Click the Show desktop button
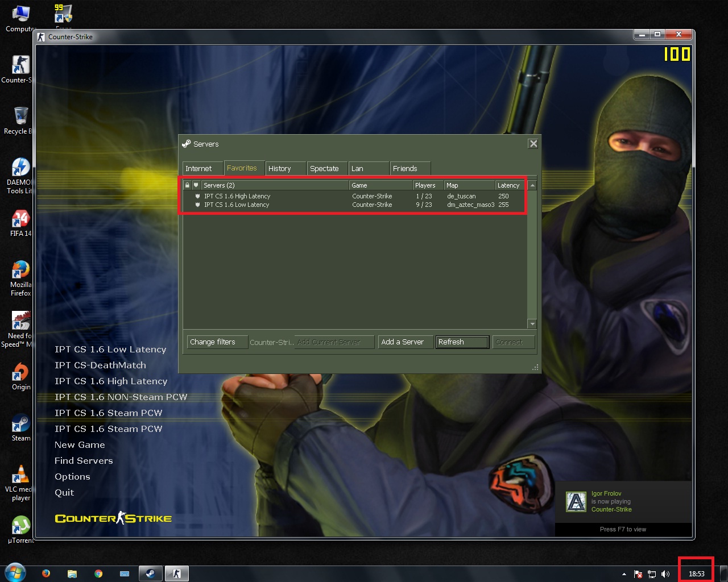Image resolution: width=728 pixels, height=582 pixels. click(723, 573)
